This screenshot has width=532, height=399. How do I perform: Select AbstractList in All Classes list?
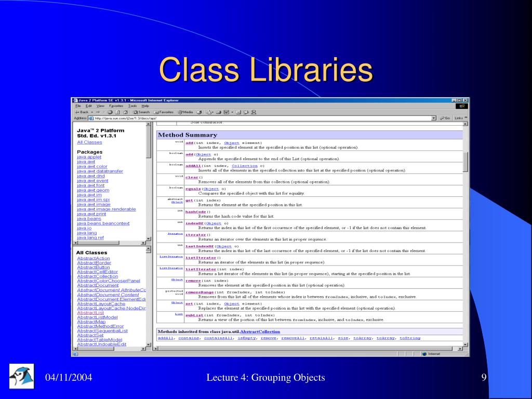(90, 313)
